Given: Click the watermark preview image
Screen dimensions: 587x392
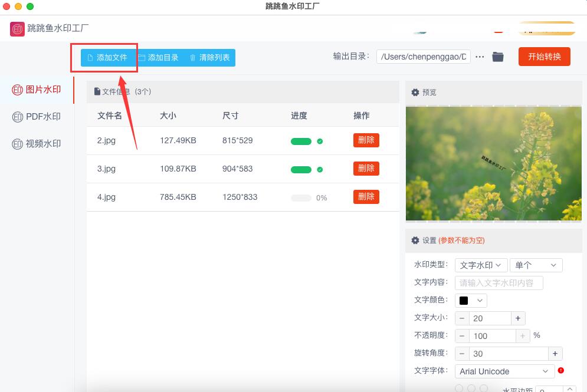Looking at the screenshot, I should (493, 163).
